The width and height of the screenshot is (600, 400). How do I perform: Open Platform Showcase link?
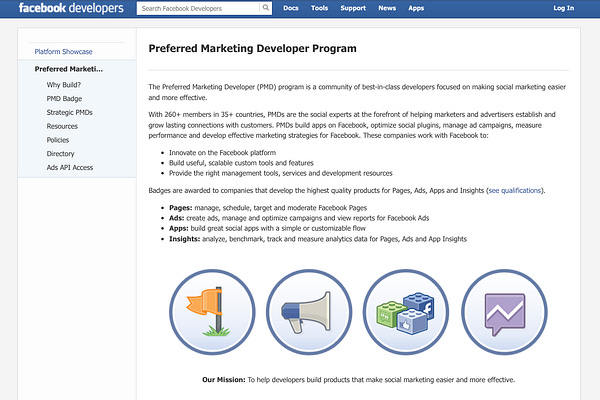[x=64, y=52]
